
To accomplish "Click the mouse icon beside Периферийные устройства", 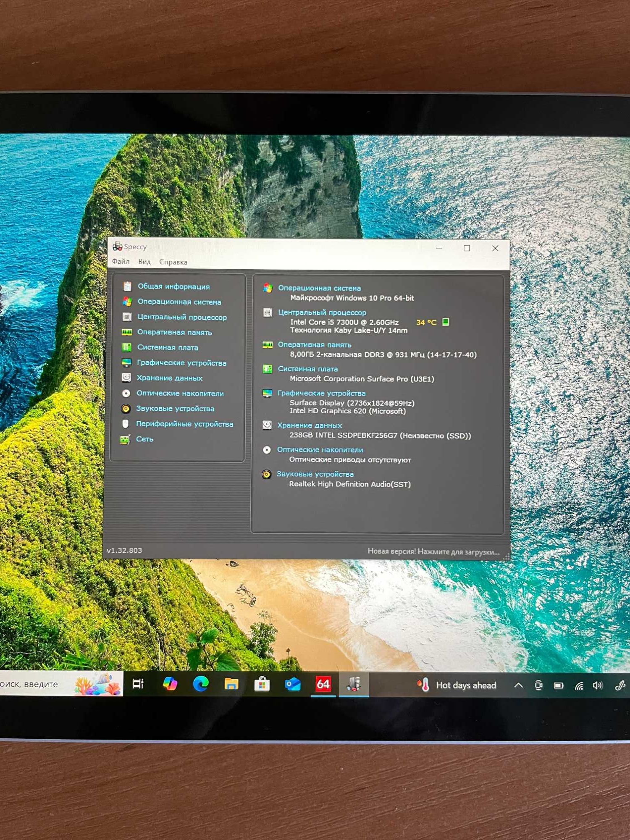I will pos(125,423).
